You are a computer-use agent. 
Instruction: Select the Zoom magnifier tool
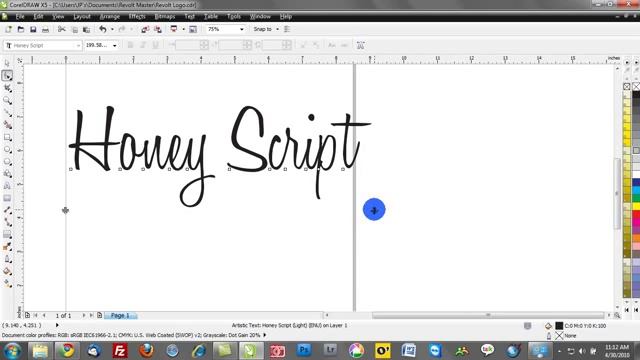(x=7, y=100)
